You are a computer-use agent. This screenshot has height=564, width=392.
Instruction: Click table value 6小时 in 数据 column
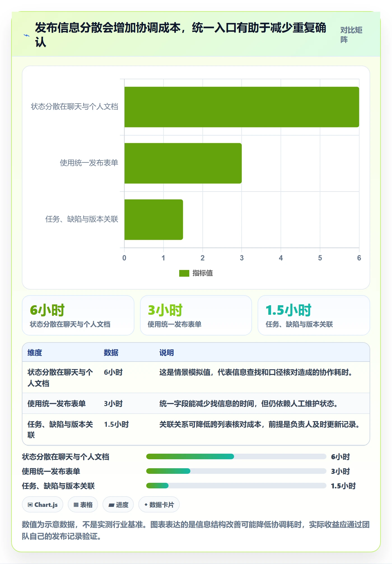click(x=113, y=372)
